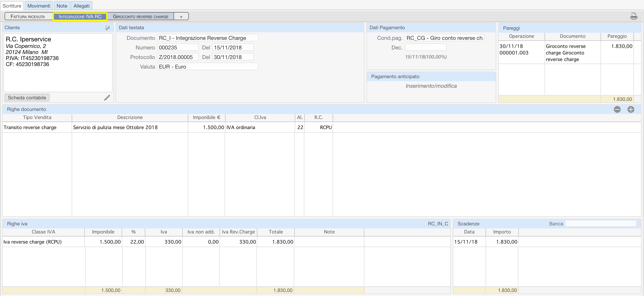This screenshot has width=644, height=296.
Task: Remove a document row with the minus icon
Action: [617, 109]
